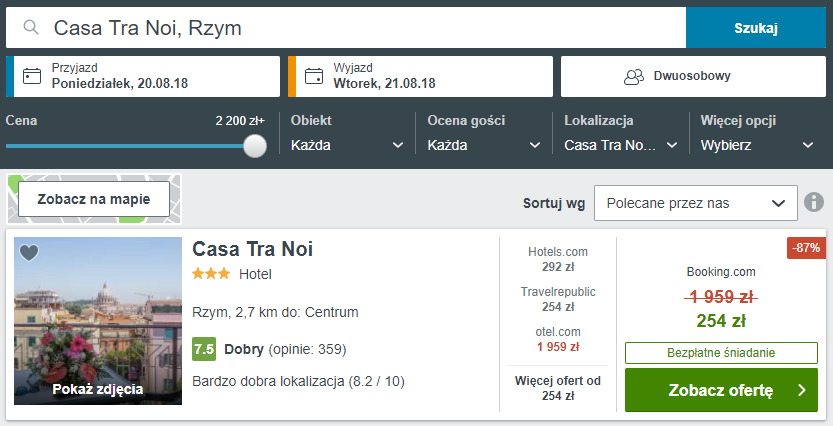The image size is (833, 426).
Task: Open the Sortuj wg Polecane przez nas dropdown
Action: point(695,203)
